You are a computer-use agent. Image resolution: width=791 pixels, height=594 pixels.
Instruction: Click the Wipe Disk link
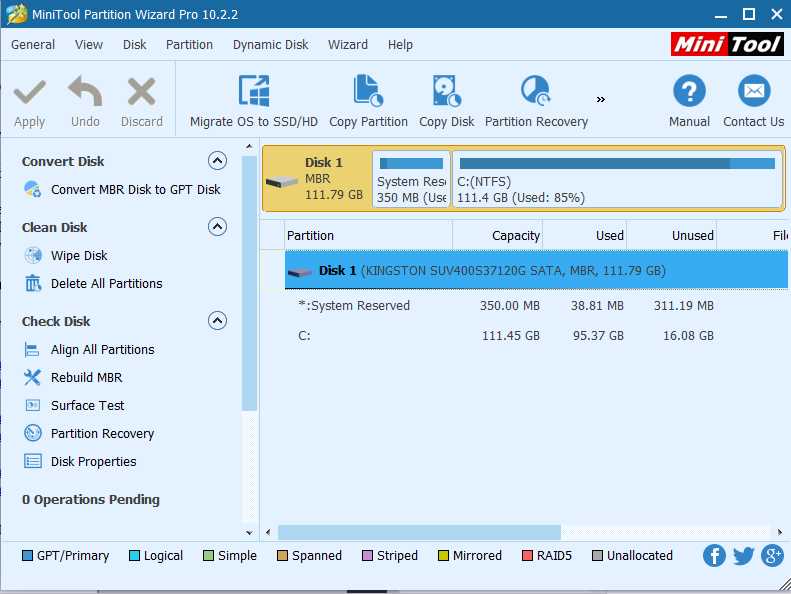79,255
